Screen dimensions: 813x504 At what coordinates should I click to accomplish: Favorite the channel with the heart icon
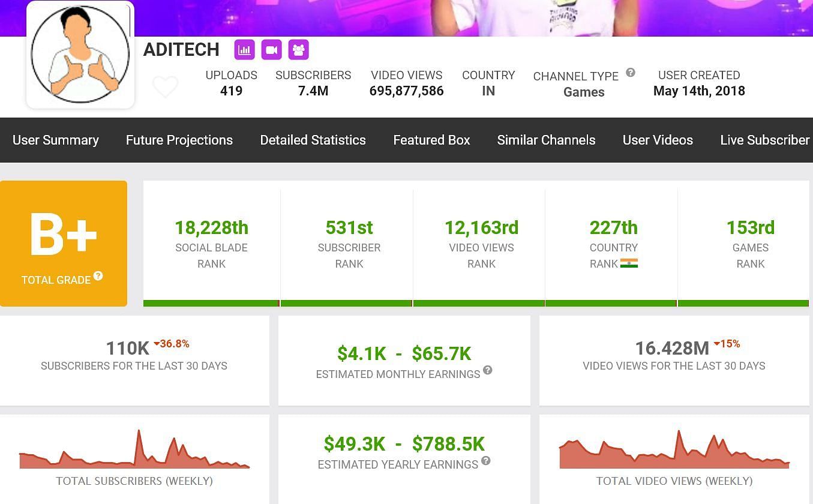point(165,87)
